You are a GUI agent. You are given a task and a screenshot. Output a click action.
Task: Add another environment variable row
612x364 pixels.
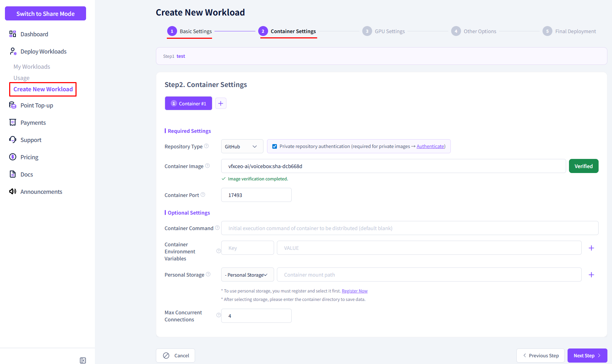pyautogui.click(x=592, y=248)
